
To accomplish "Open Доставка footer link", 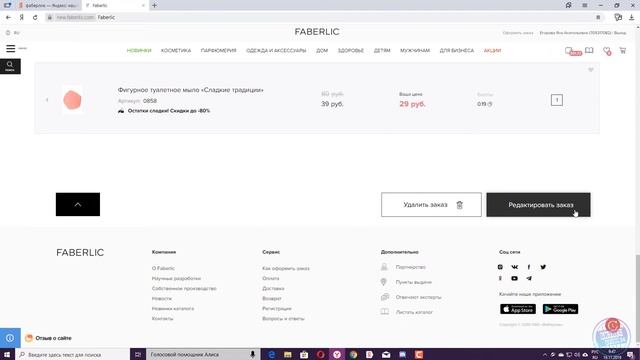I will pyautogui.click(x=273, y=289).
